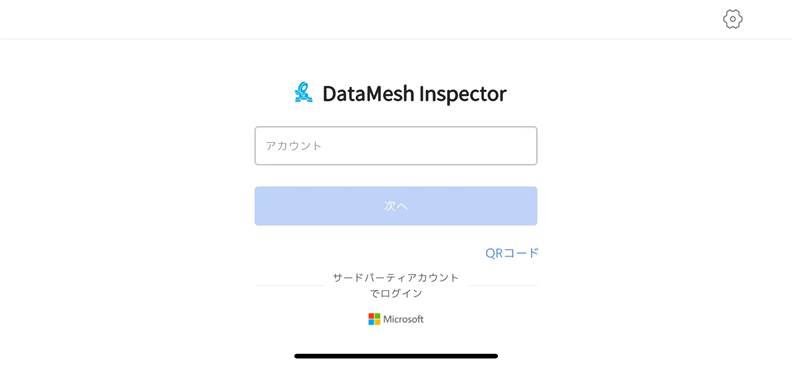The image size is (792, 366).
Task: Focus the アカウント input field
Action: pos(395,145)
